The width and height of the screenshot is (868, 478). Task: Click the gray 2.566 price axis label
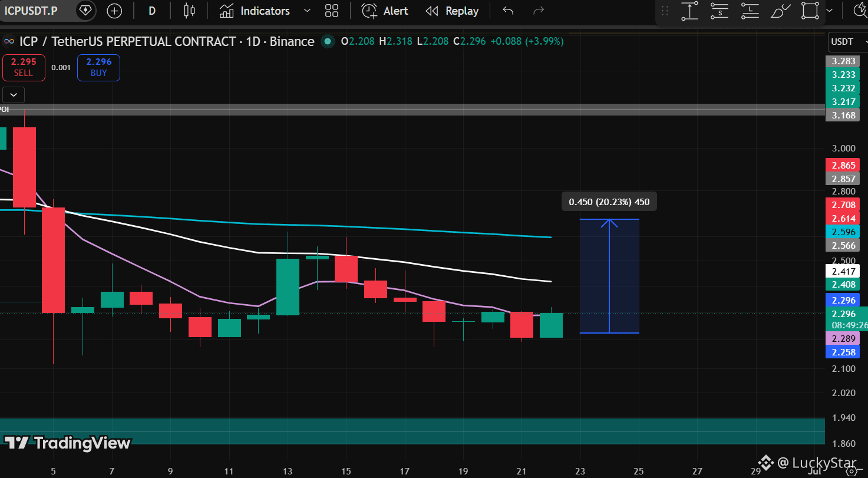843,245
